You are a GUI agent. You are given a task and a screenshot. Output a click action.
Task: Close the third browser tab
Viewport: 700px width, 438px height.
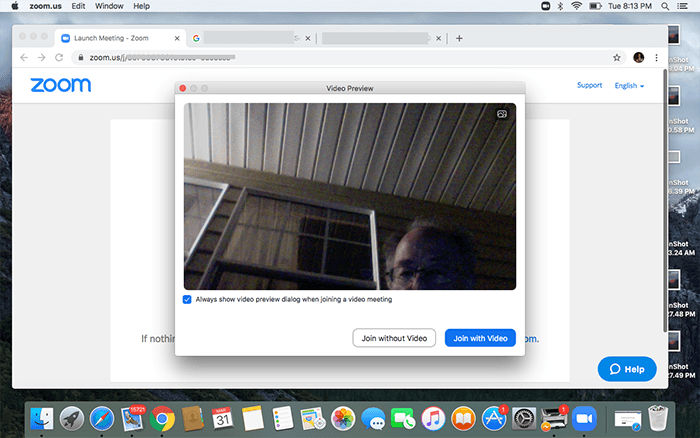coord(438,38)
